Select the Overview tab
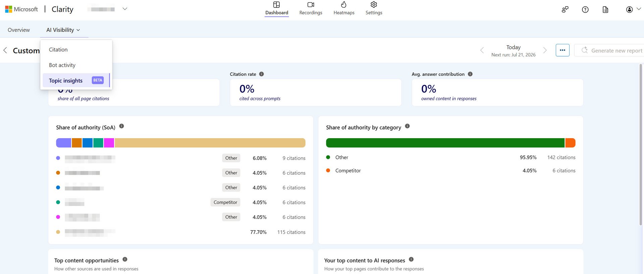The height and width of the screenshot is (274, 644). (x=19, y=30)
